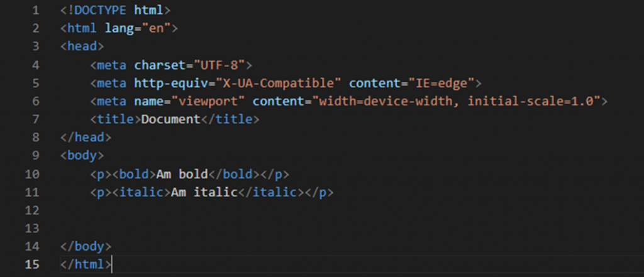This screenshot has height=277, width=644.
Task: Click the width=device-width content string
Action: pyautogui.click(x=456, y=101)
